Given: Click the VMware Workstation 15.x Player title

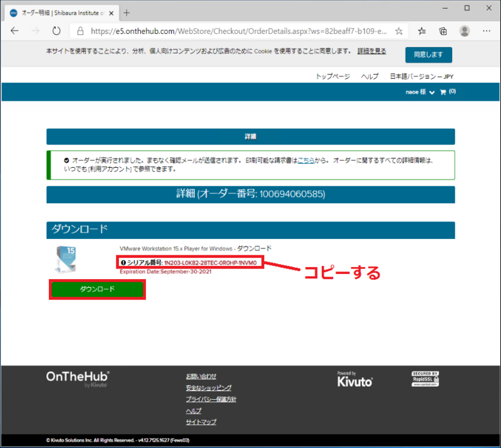Looking at the screenshot, I should tap(195, 248).
